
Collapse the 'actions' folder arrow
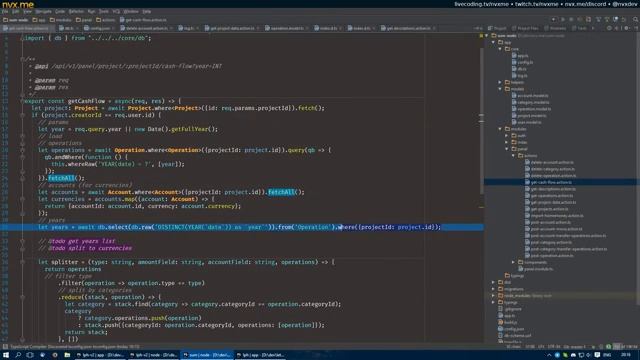pyautogui.click(x=513, y=156)
